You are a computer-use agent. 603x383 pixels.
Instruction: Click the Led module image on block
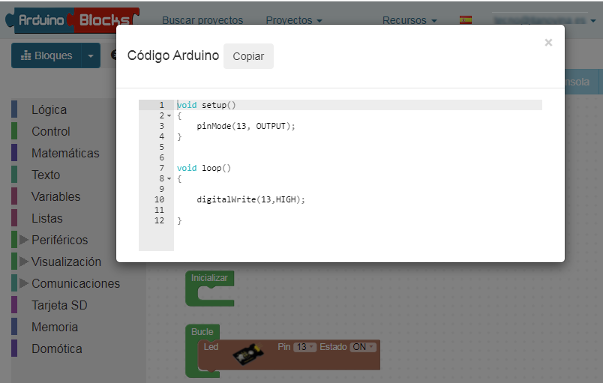pyautogui.click(x=249, y=354)
